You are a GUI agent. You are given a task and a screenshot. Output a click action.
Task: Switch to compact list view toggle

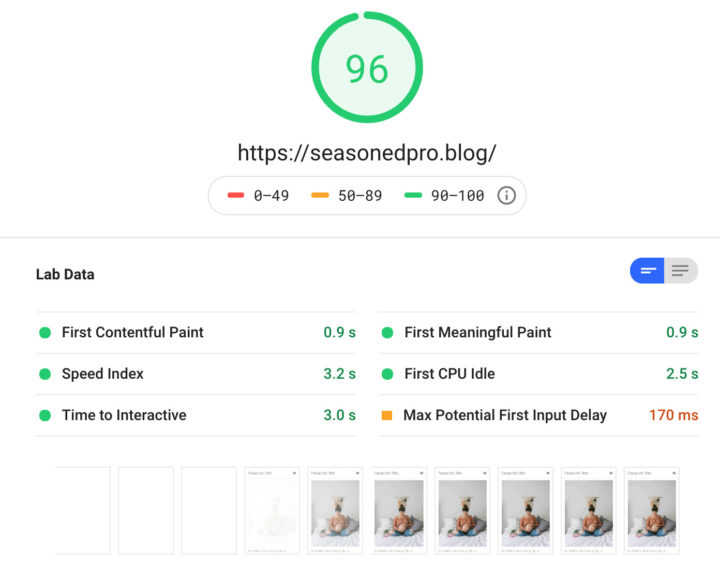point(648,271)
